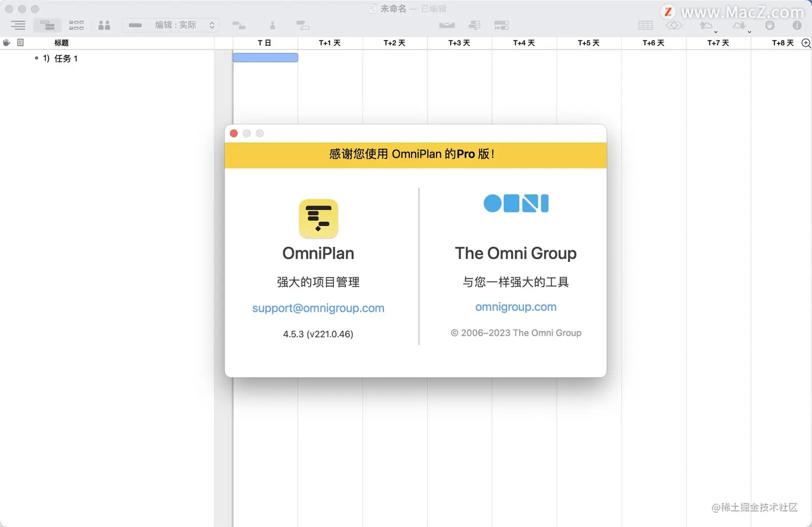Viewport: 812px width, 527px height.
Task: Click the 与您一样强大的工具 tagline
Action: (x=516, y=282)
